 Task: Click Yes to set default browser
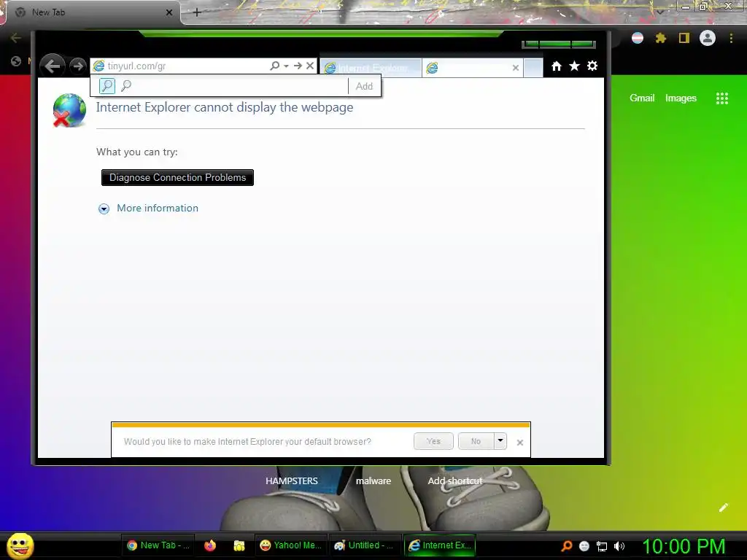click(433, 441)
